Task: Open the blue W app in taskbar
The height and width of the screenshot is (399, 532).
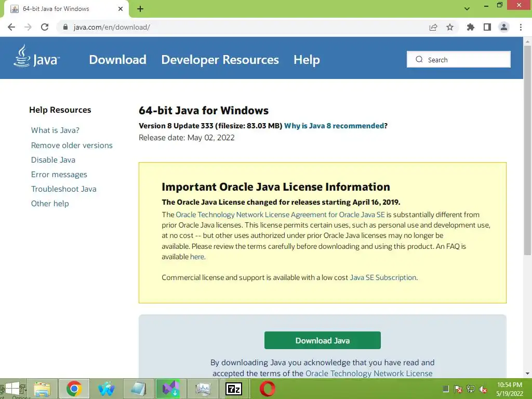Action: [x=106, y=389]
